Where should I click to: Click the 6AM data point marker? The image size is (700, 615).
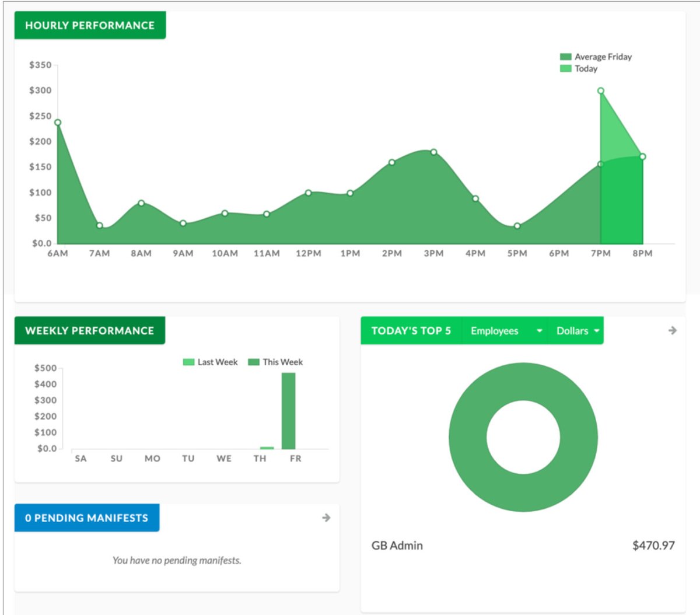57,123
